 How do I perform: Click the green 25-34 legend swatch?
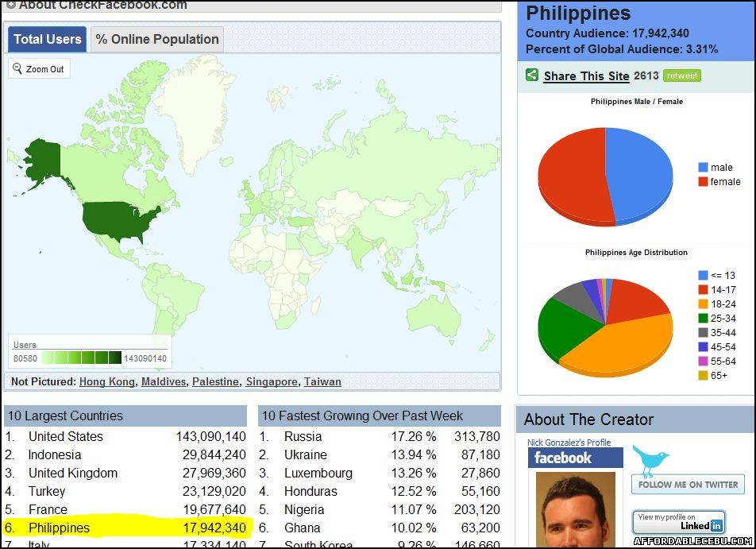click(x=703, y=319)
